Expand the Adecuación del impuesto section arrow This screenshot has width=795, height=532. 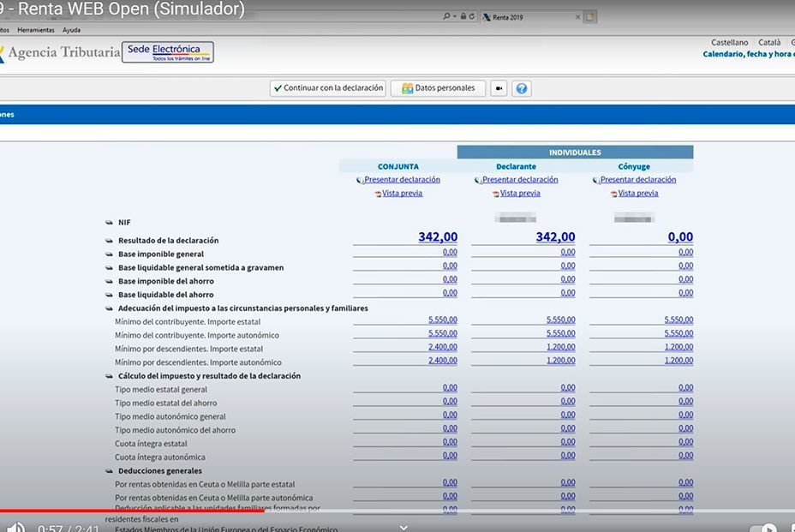[x=110, y=308]
